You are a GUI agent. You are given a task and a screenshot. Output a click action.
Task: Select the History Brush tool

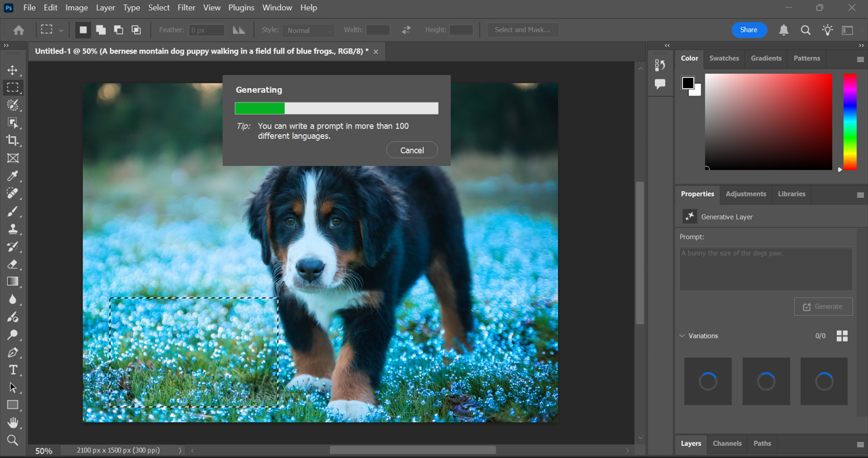click(x=13, y=247)
